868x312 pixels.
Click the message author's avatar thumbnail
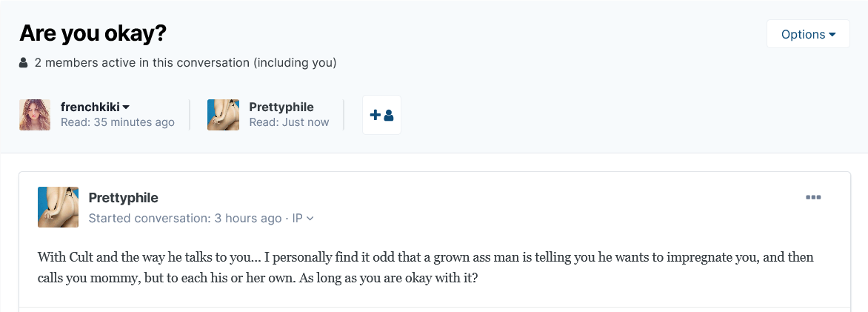pyautogui.click(x=58, y=207)
